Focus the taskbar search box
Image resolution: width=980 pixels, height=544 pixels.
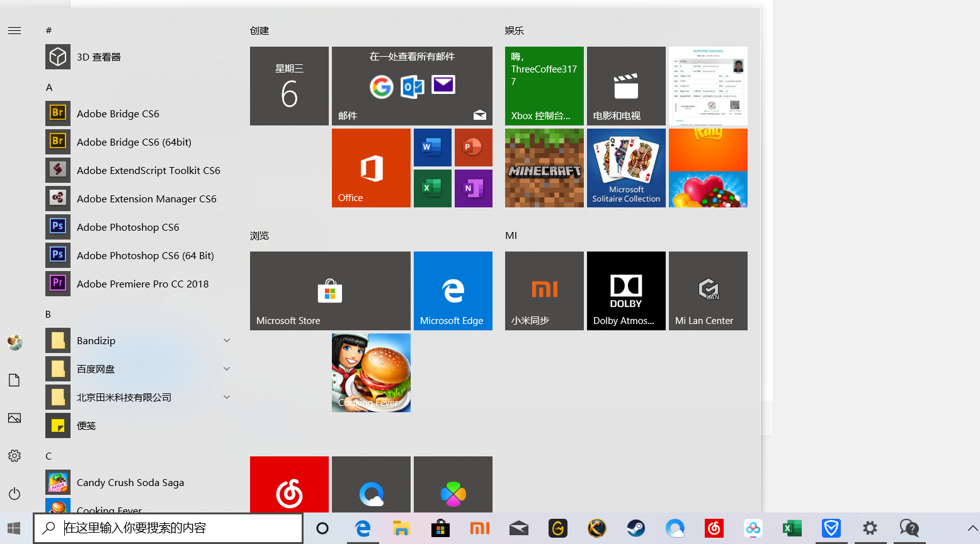click(x=168, y=528)
